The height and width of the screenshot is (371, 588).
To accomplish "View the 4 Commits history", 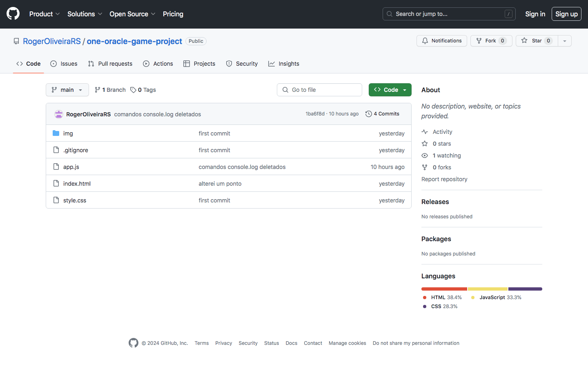I will tap(383, 114).
